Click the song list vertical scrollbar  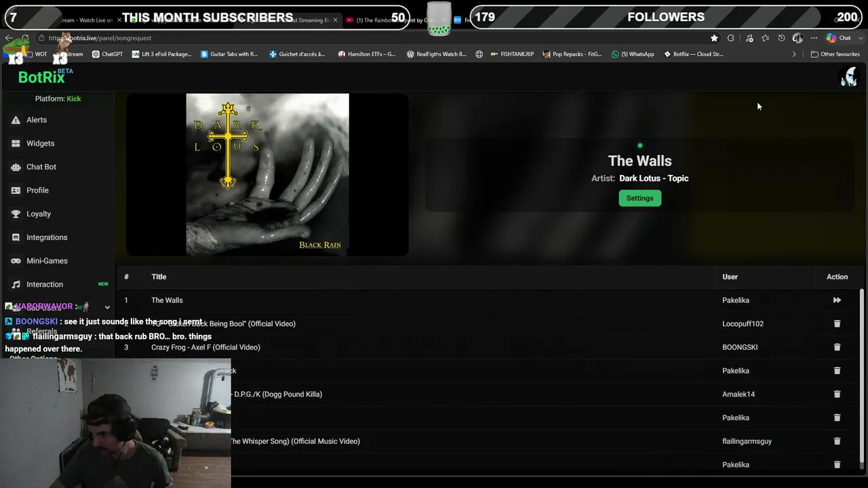pos(862,380)
